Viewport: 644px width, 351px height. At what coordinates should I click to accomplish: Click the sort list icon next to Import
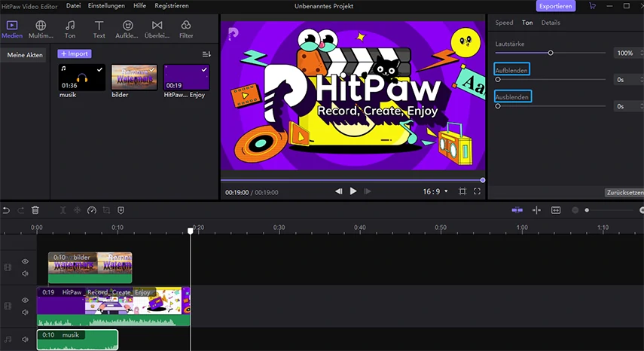[x=206, y=54]
